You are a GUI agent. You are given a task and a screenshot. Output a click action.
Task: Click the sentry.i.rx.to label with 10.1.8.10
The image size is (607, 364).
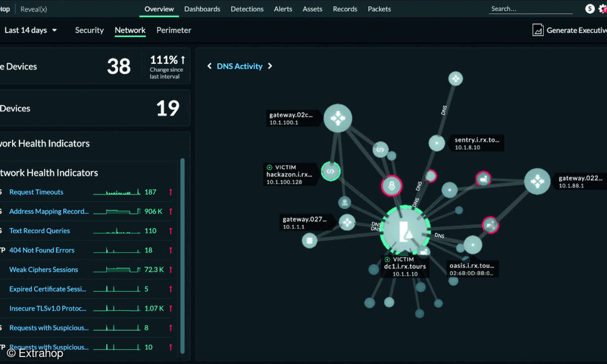pos(478,144)
